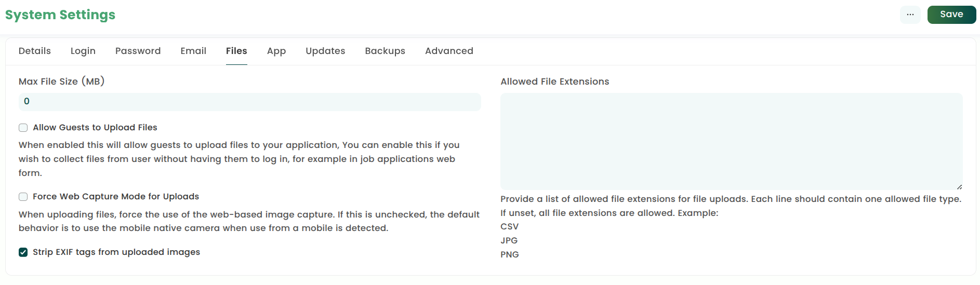Grab the text area resize handle
Image resolution: width=980 pixels, height=285 pixels.
[959, 187]
